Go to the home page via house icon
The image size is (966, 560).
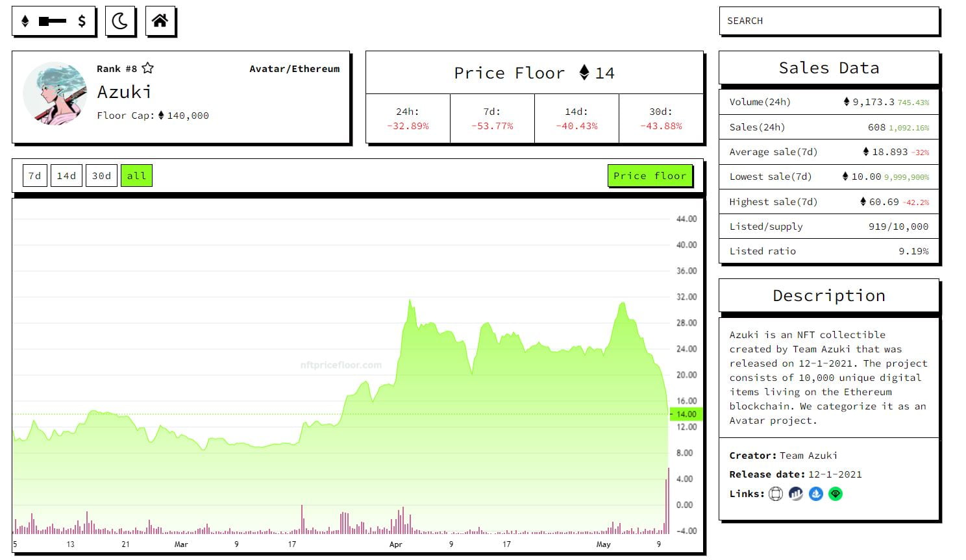coord(160,21)
